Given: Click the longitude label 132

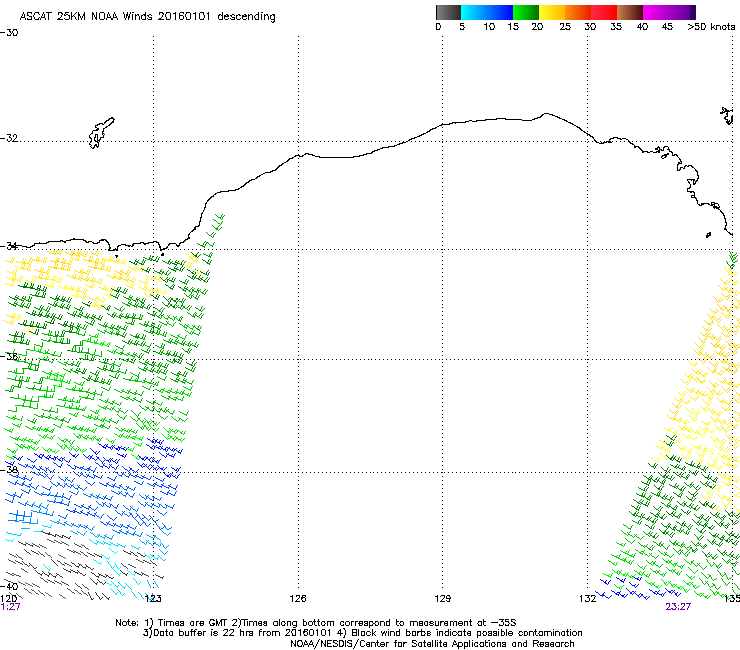Looking at the screenshot, I should 588,599.
